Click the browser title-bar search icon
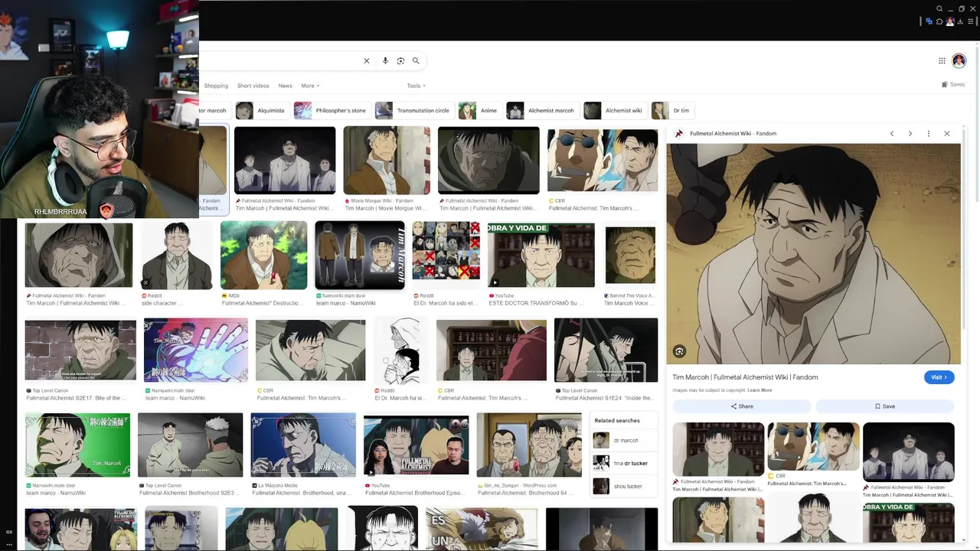The image size is (980, 551). (x=939, y=9)
